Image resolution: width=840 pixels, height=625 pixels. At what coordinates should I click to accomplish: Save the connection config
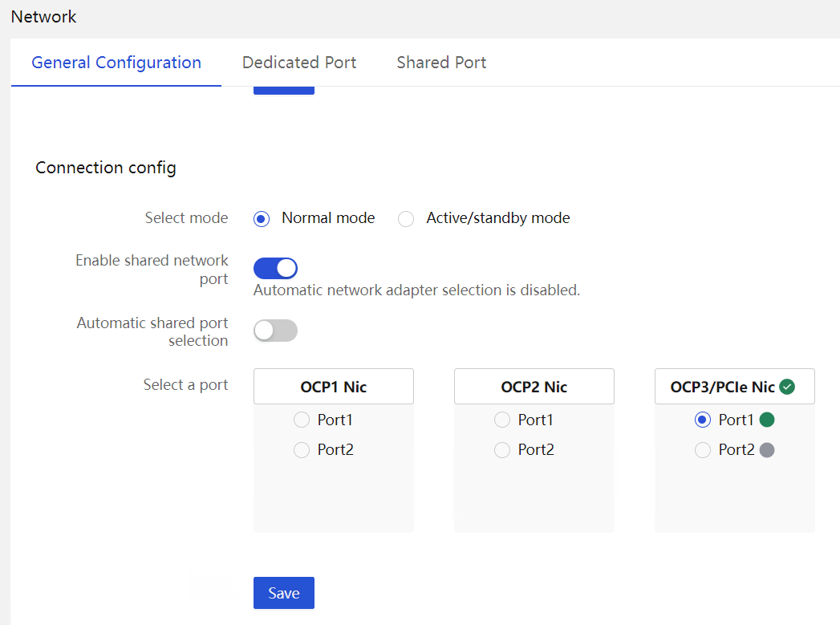(x=284, y=593)
